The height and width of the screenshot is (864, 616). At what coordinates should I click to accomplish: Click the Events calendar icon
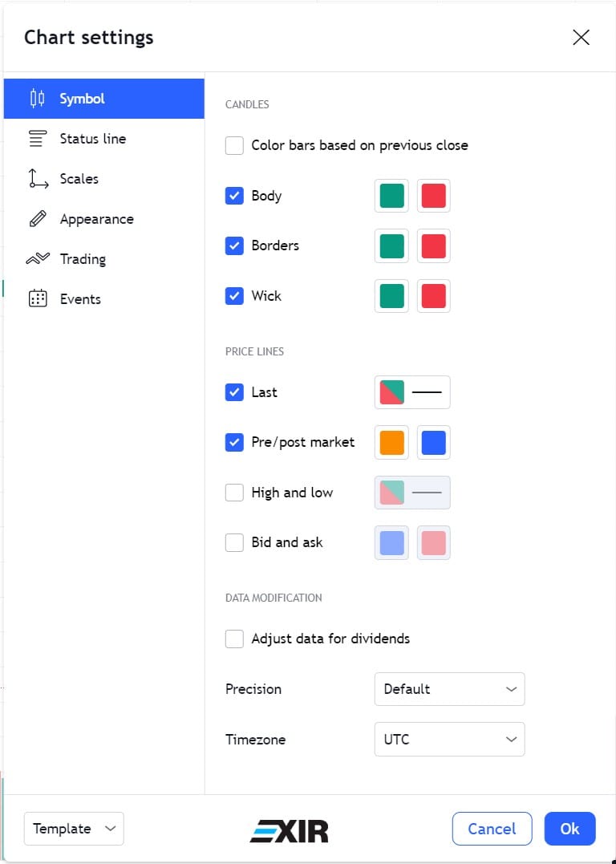click(38, 298)
